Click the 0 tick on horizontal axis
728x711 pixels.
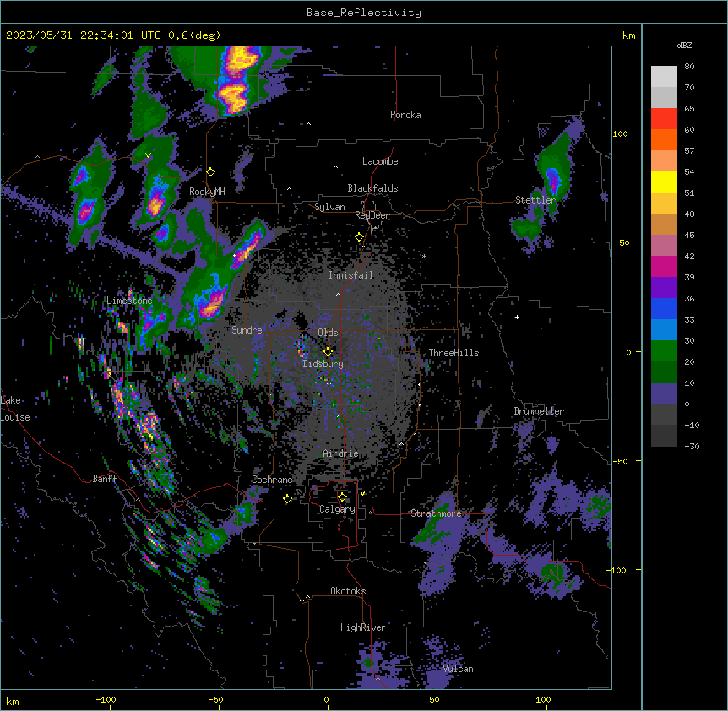pos(326,699)
